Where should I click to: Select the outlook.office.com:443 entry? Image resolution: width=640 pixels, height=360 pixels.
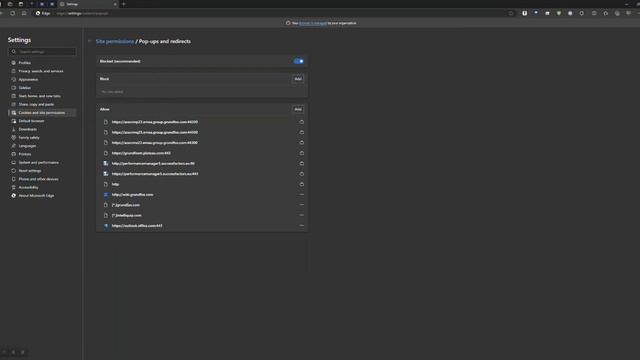[x=137, y=226]
